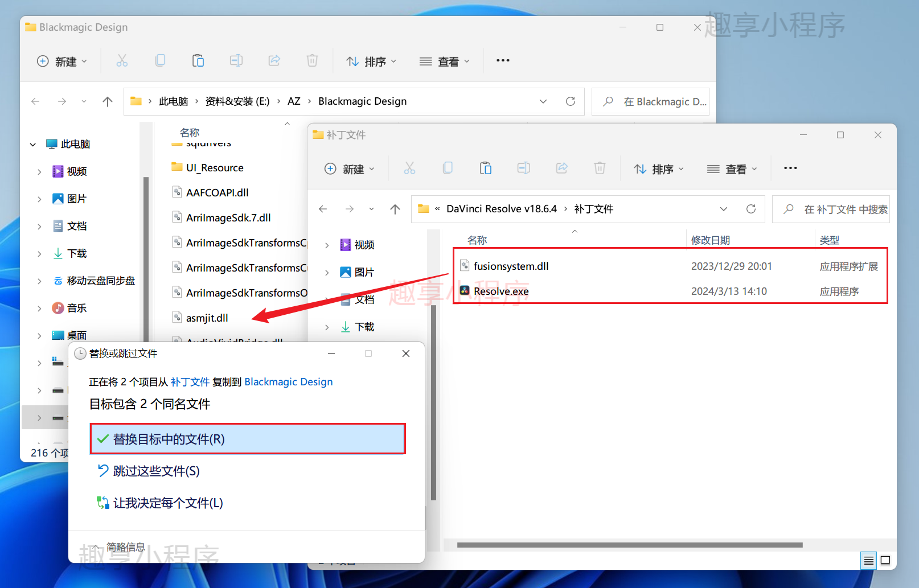The image size is (919, 588).
Task: Choose 跳过这些文件(S)
Action: point(149,471)
